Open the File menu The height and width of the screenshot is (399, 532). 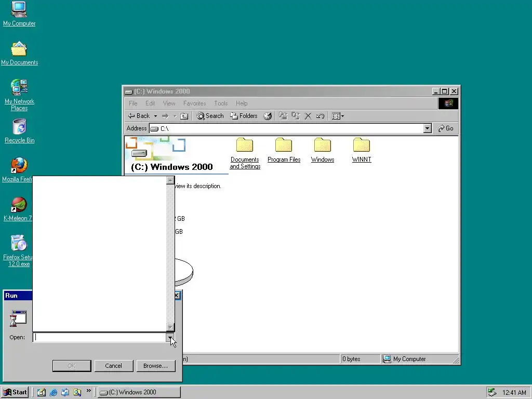click(133, 103)
